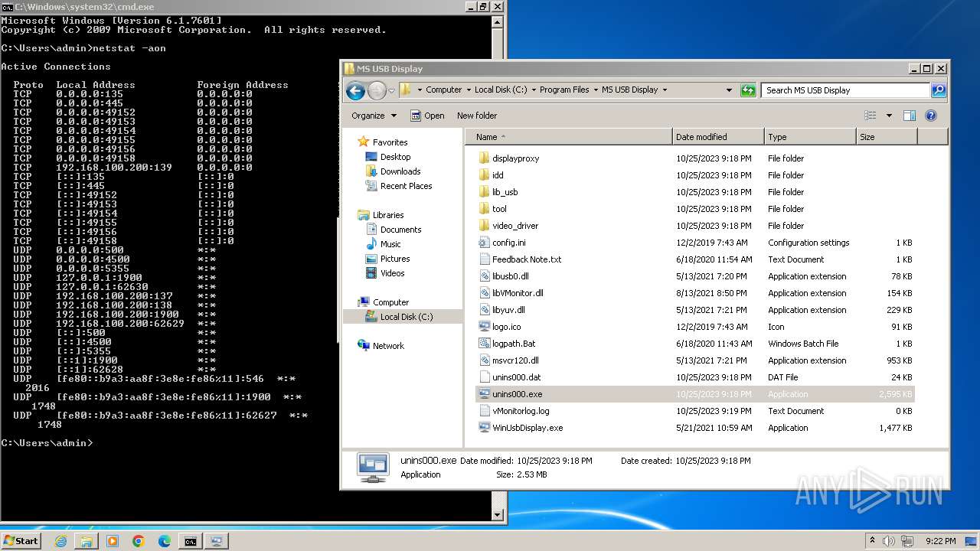This screenshot has height=551, width=980.
Task: Sort by the Name column header
Action: coord(569,137)
